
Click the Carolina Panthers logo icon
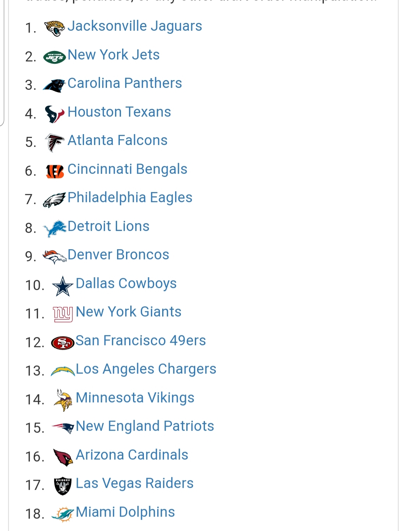tap(54, 86)
